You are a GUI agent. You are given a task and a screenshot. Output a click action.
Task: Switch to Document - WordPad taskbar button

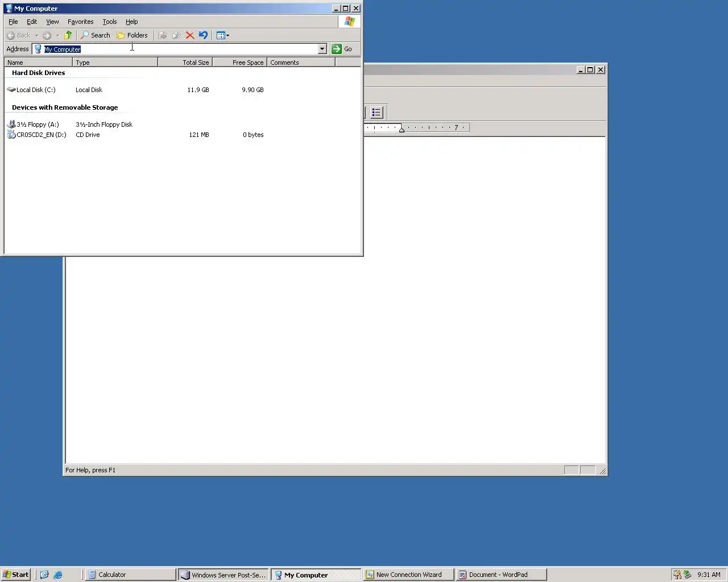click(502, 575)
